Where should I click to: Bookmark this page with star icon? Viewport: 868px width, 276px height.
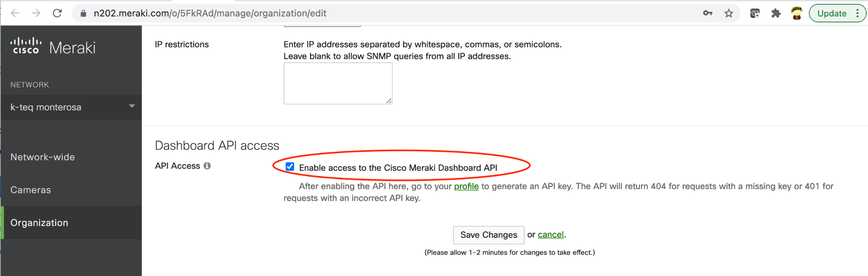(729, 13)
